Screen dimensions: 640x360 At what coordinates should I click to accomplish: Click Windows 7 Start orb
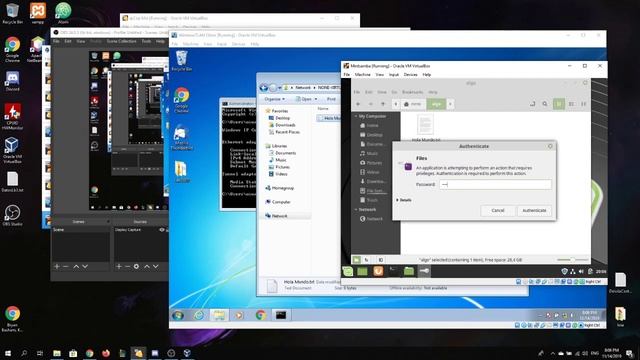(178, 315)
